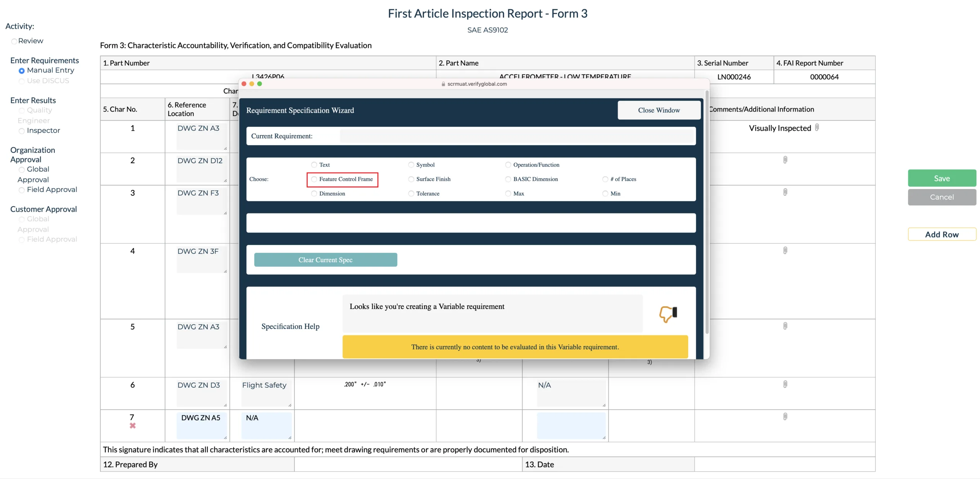Click the FAI report number 0000064

pyautogui.click(x=824, y=77)
